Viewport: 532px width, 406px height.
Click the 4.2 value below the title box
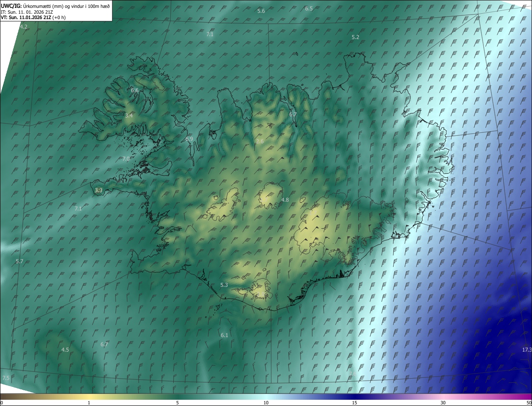[24, 27]
